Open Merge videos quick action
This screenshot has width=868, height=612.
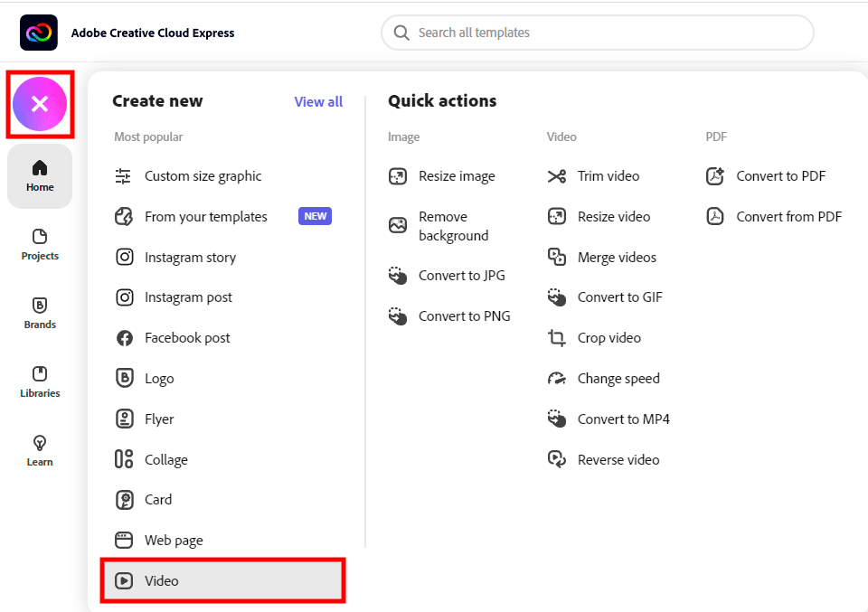coord(617,258)
